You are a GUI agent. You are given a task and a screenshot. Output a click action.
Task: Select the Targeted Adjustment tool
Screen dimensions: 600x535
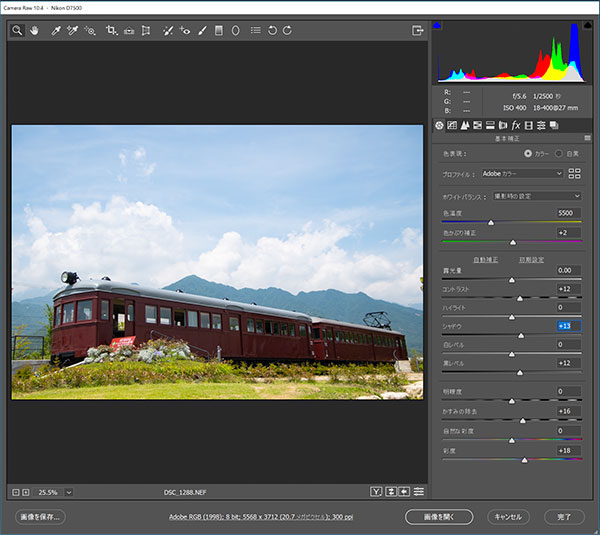(90, 31)
